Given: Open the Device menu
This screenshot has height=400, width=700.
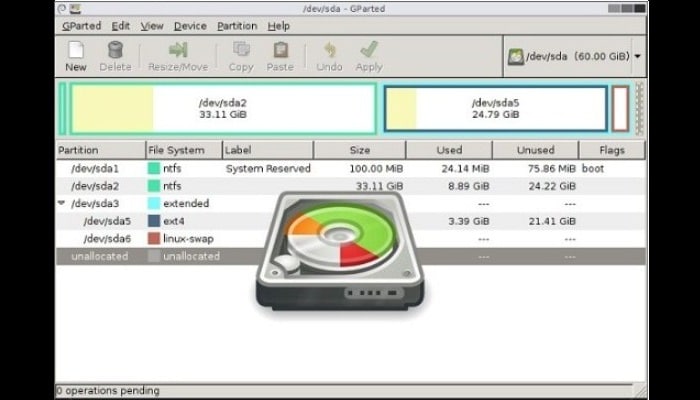Looking at the screenshot, I should point(190,26).
